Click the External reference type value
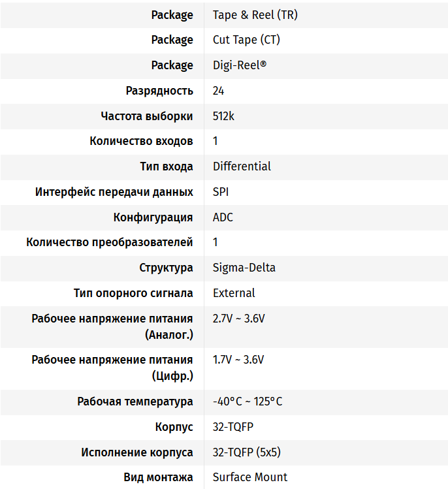This screenshot has width=448, height=489. pos(234,293)
